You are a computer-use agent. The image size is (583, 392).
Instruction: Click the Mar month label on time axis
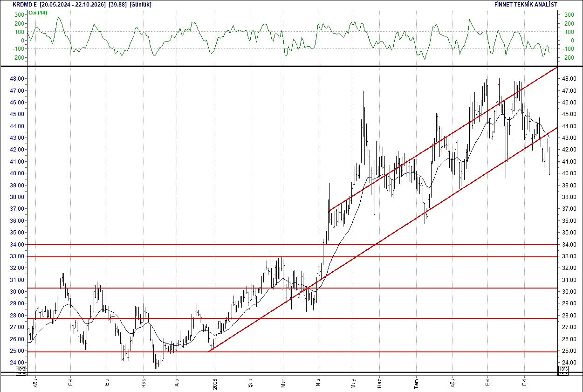click(x=282, y=383)
